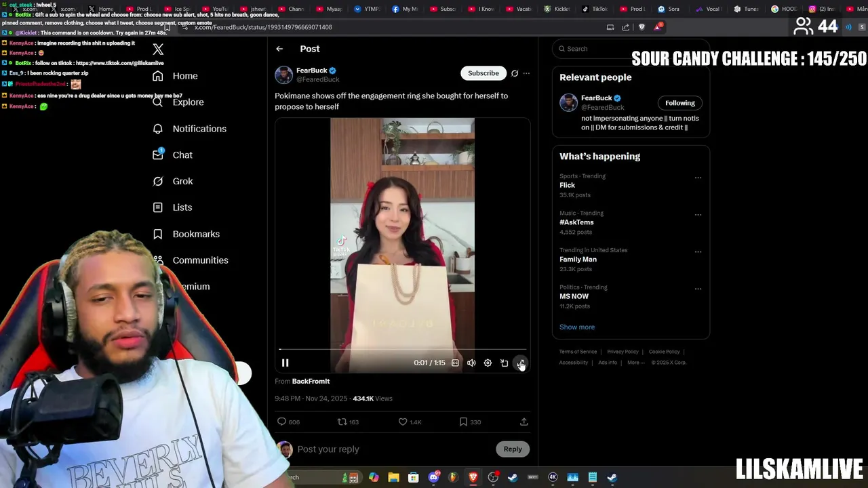The image size is (868, 488).
Task: Open the Cookie Policy footer link
Action: tap(664, 352)
